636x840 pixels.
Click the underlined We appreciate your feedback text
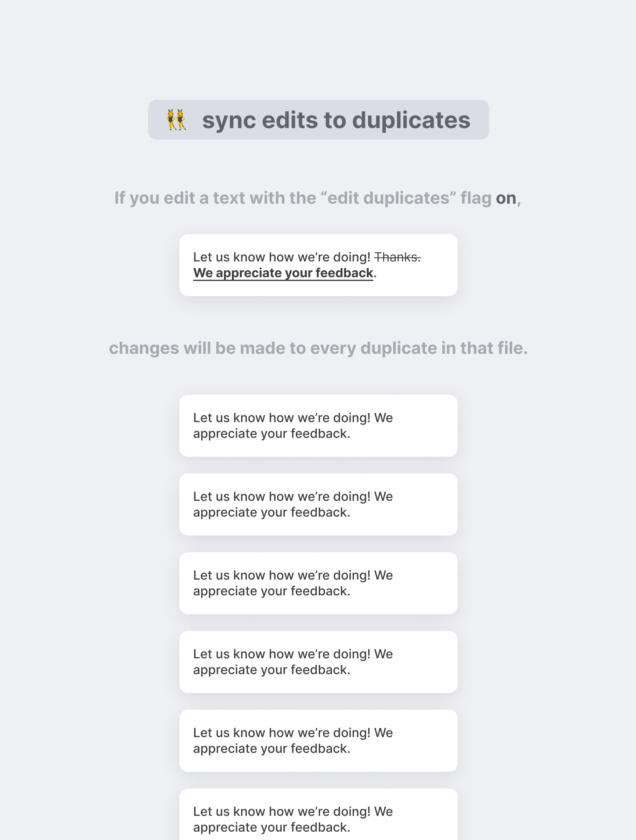click(283, 273)
